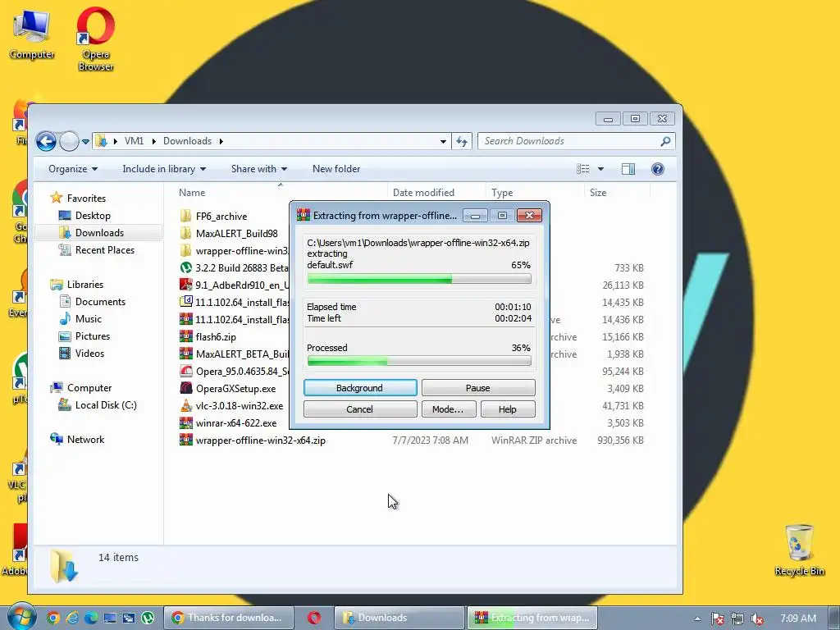Click Background button in extraction dialog
Screen dimensions: 840x630
click(x=360, y=388)
